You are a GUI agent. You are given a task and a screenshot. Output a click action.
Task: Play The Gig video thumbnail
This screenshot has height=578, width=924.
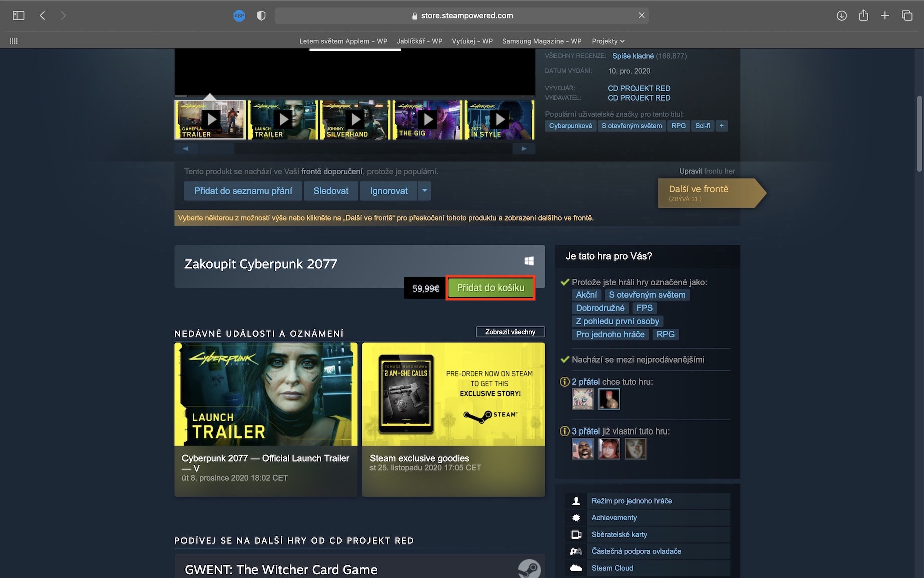pos(427,120)
